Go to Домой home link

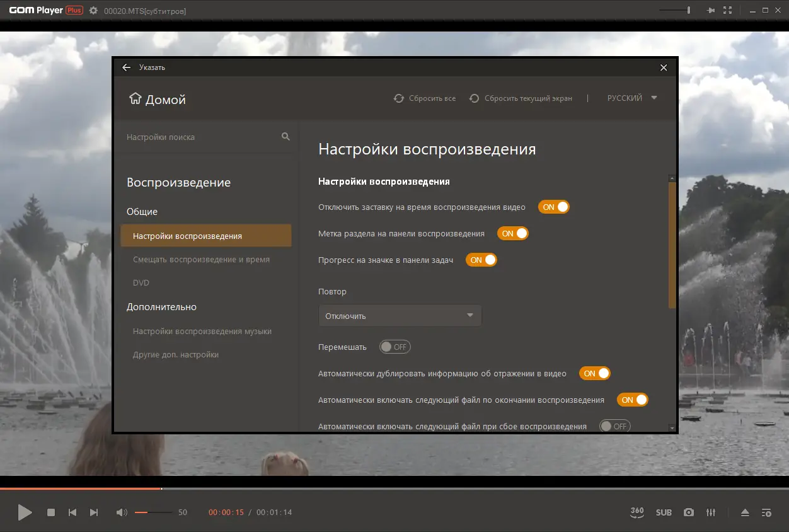158,99
